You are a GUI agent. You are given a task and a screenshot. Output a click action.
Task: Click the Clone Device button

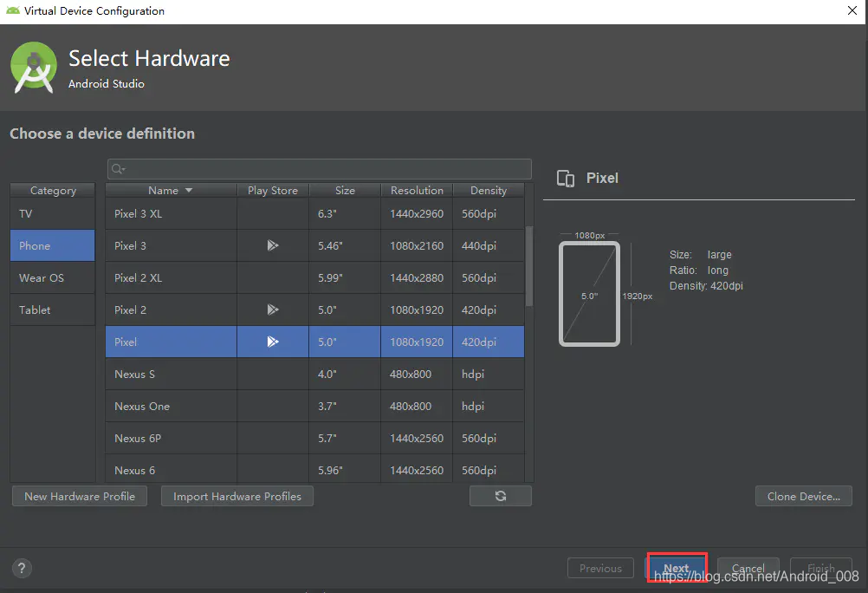pyautogui.click(x=803, y=496)
